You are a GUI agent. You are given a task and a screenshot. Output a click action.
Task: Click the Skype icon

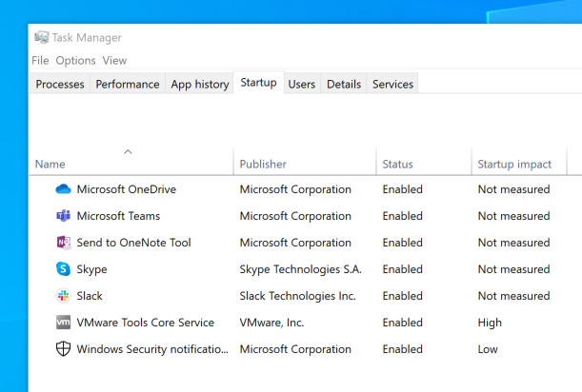[63, 269]
